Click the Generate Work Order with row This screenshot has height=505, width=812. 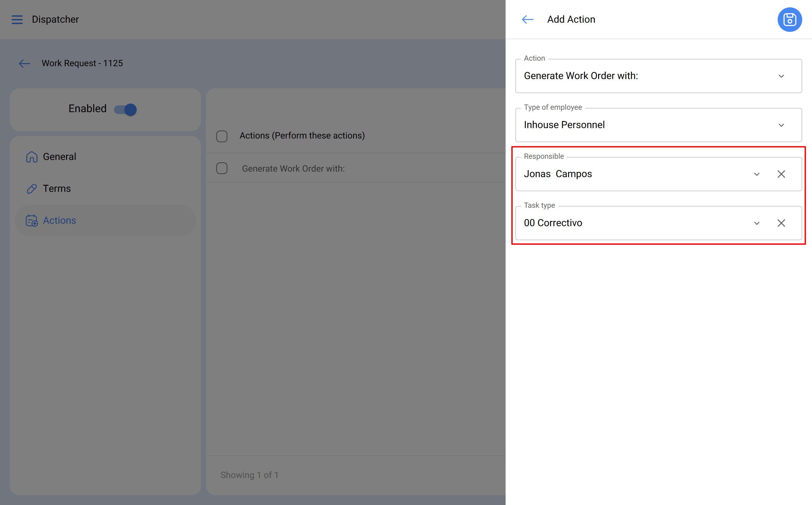coord(293,169)
